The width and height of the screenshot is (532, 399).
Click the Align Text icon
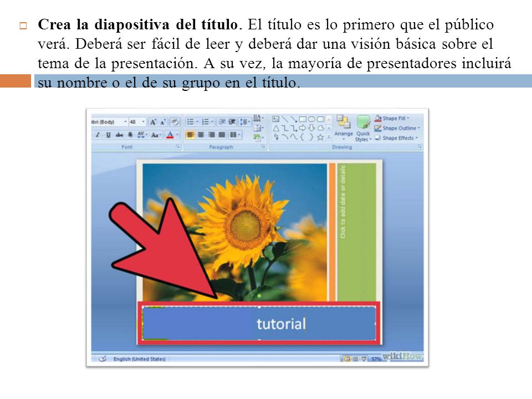tap(258, 128)
